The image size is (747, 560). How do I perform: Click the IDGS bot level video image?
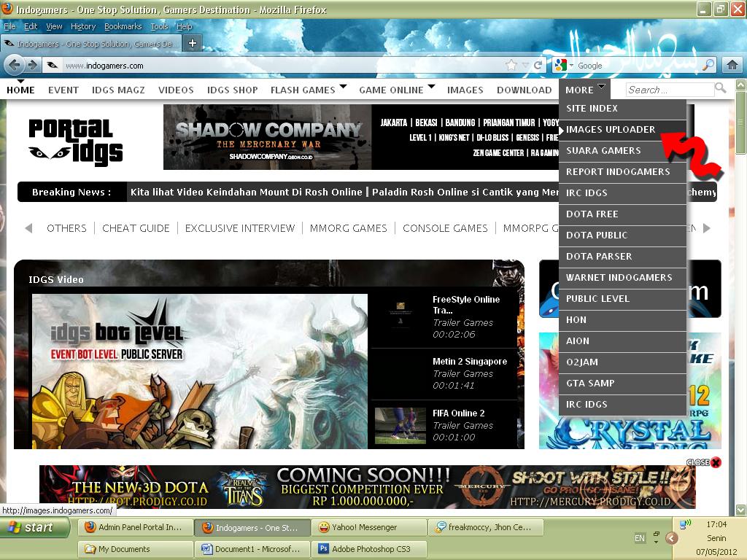tap(200, 371)
